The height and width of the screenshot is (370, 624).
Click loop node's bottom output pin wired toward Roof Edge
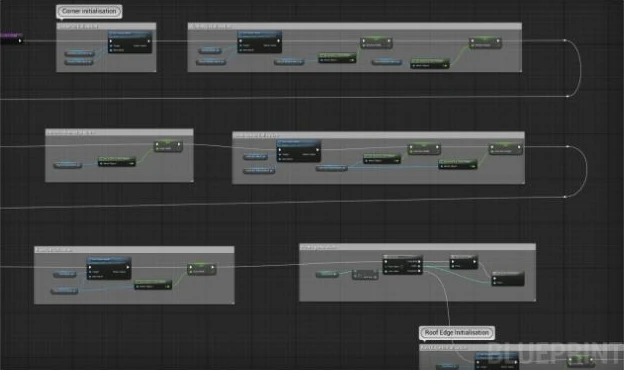pyautogui.click(x=419, y=271)
